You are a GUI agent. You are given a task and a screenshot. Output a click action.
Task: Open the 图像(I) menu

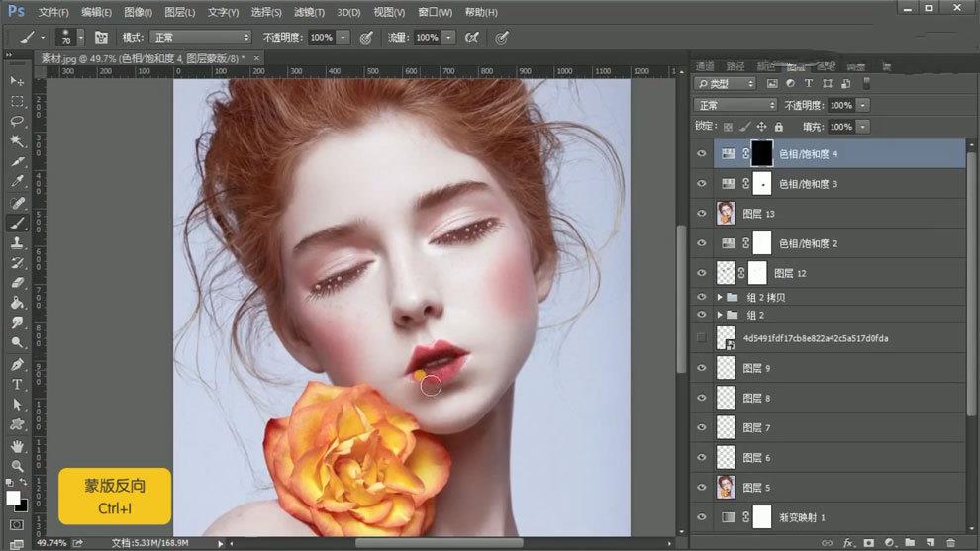(x=139, y=13)
